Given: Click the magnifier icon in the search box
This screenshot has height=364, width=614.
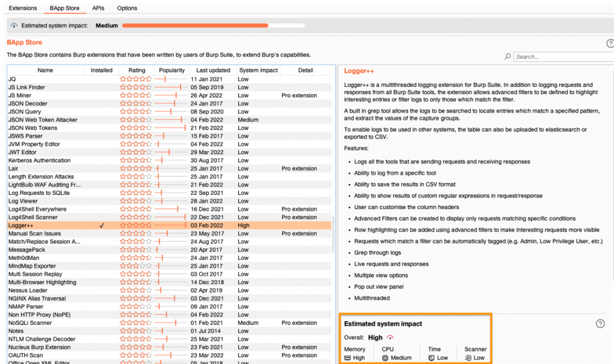Looking at the screenshot, I should [x=508, y=57].
